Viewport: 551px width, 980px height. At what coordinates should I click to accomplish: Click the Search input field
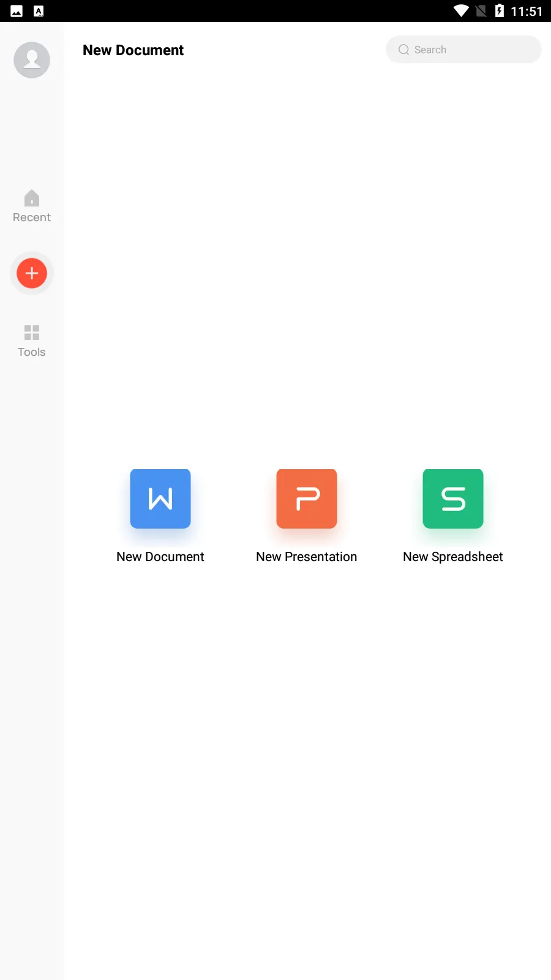click(463, 50)
